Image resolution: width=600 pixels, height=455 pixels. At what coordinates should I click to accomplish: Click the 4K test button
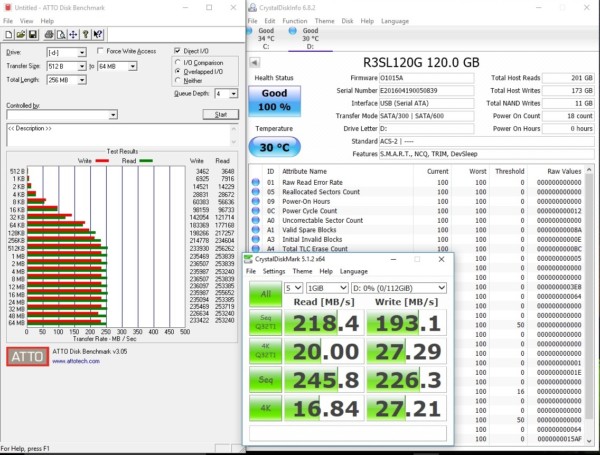pyautogui.click(x=266, y=408)
